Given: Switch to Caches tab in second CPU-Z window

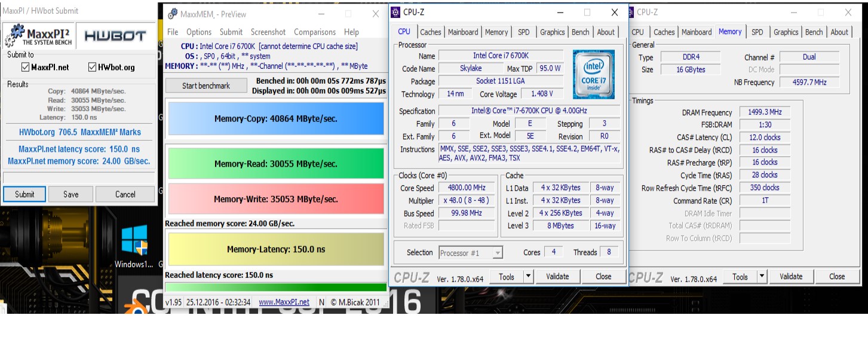Looking at the screenshot, I should tap(664, 32).
